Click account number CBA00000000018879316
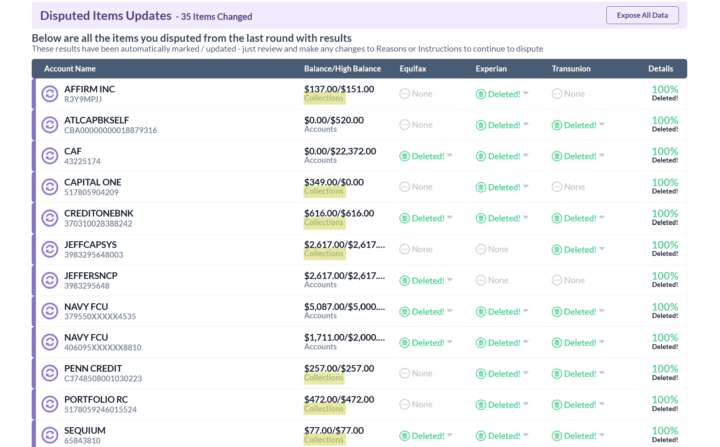This screenshot has width=720, height=447. (111, 130)
